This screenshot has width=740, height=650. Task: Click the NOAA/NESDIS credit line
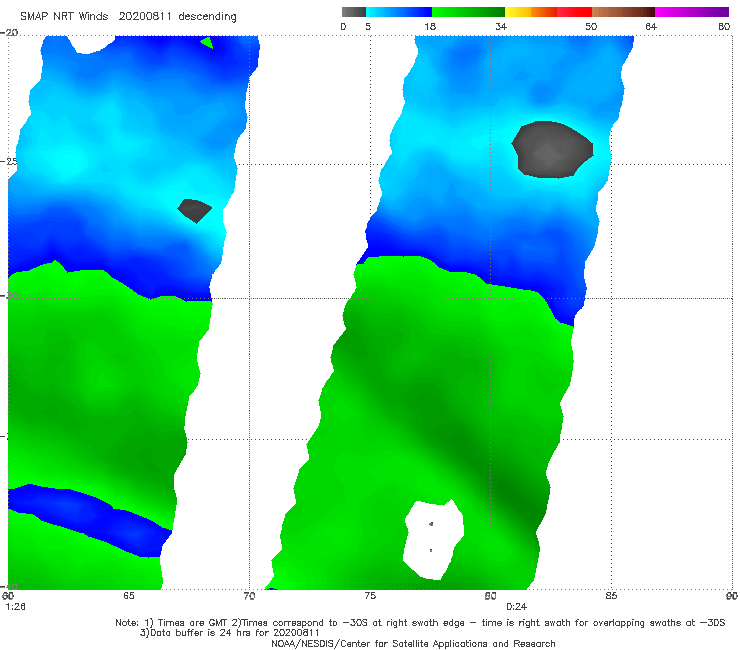tap(413, 643)
